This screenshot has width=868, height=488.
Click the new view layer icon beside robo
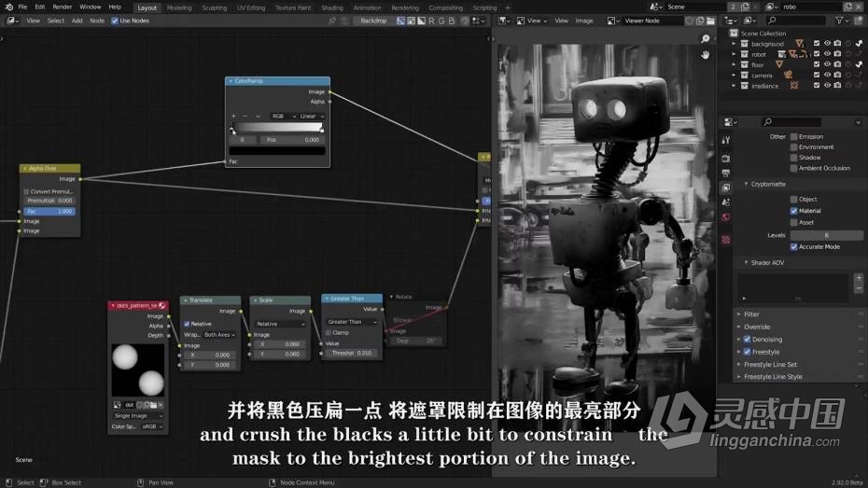[x=848, y=7]
